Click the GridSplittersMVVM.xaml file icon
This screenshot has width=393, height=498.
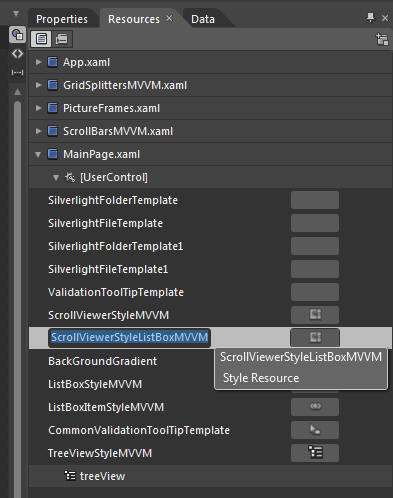(x=52, y=85)
